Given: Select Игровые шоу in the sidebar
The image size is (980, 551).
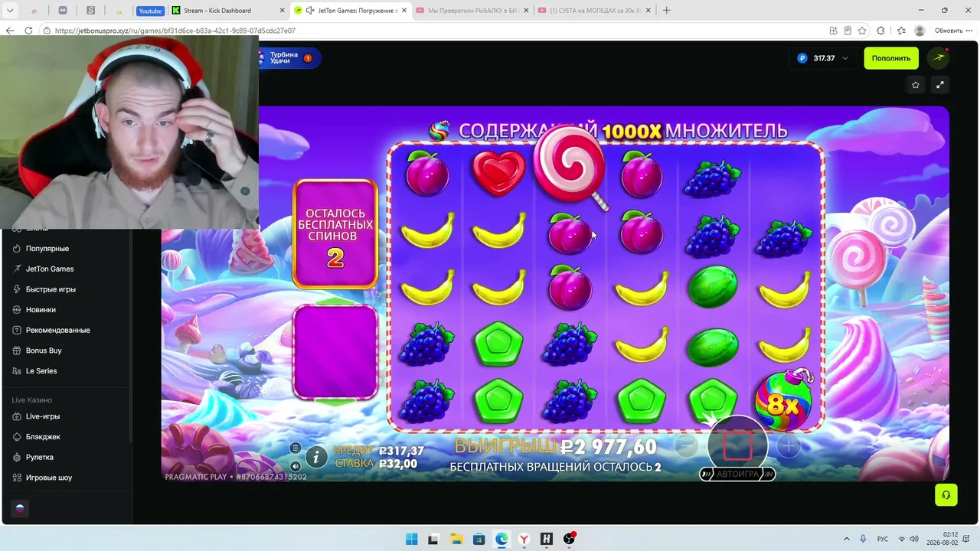Looking at the screenshot, I should [x=49, y=478].
